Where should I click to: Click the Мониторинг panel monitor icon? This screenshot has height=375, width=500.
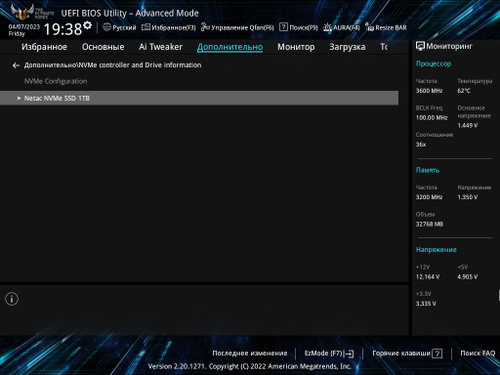pos(420,46)
